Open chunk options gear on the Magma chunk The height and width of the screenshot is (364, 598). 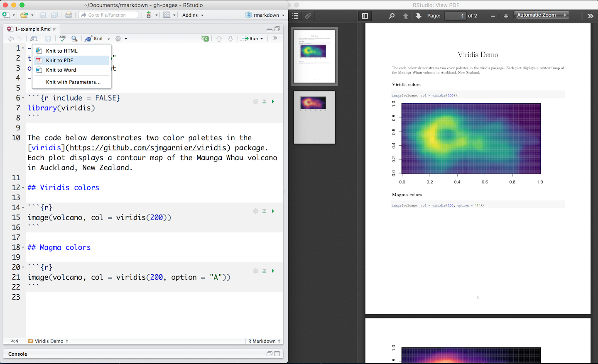(255, 271)
